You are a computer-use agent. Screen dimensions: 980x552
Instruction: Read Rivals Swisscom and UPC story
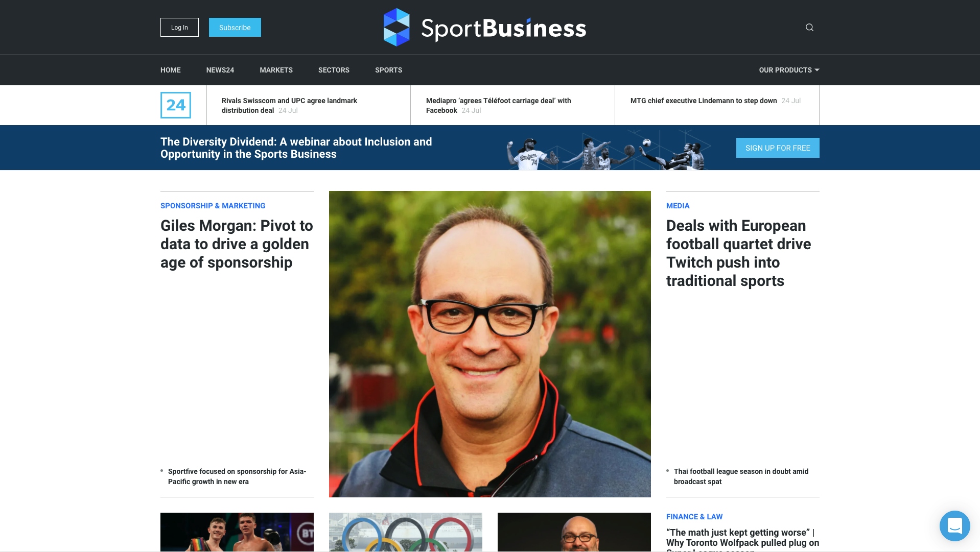tap(289, 105)
